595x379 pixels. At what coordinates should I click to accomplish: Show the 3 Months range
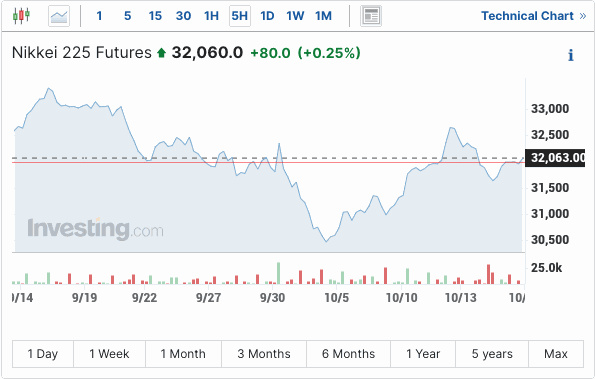tap(264, 354)
